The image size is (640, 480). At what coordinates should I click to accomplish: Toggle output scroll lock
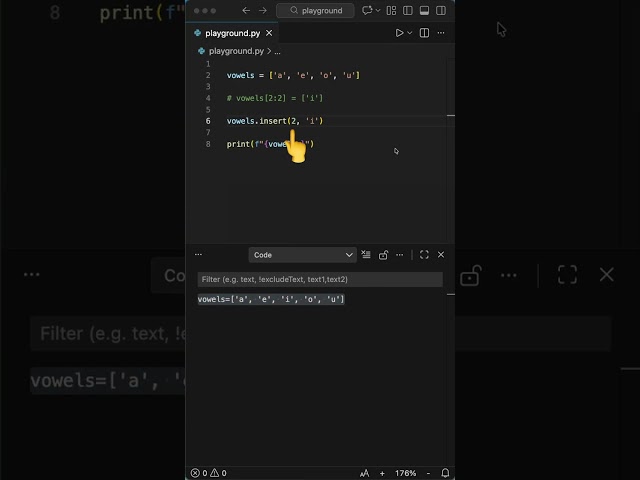[383, 255]
